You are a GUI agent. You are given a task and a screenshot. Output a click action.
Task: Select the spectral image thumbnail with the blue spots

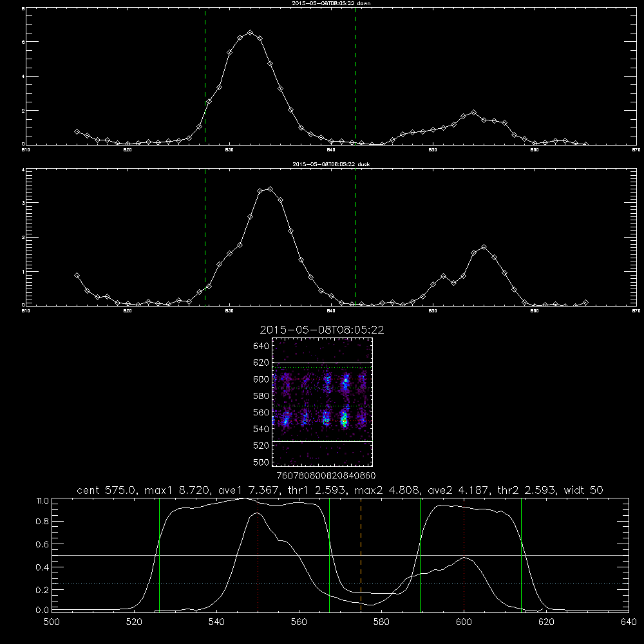point(323,402)
